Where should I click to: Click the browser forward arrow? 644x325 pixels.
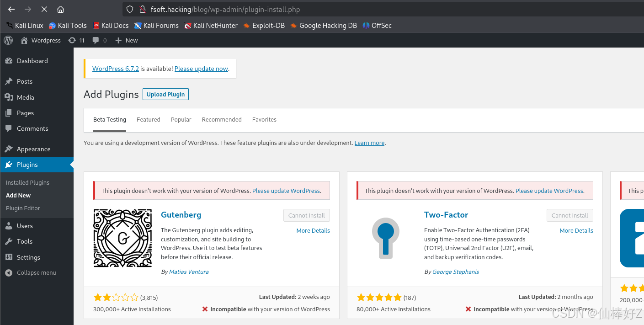pyautogui.click(x=28, y=9)
